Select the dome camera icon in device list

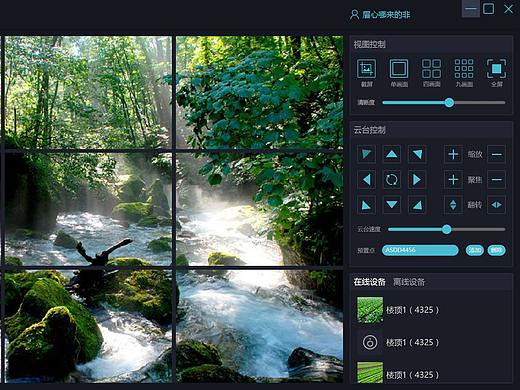(370, 342)
